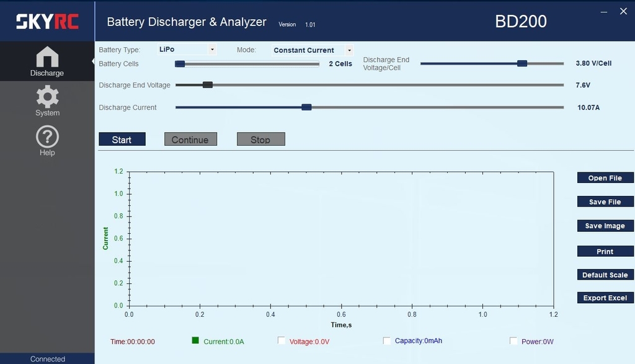Click Save File button

(x=605, y=202)
